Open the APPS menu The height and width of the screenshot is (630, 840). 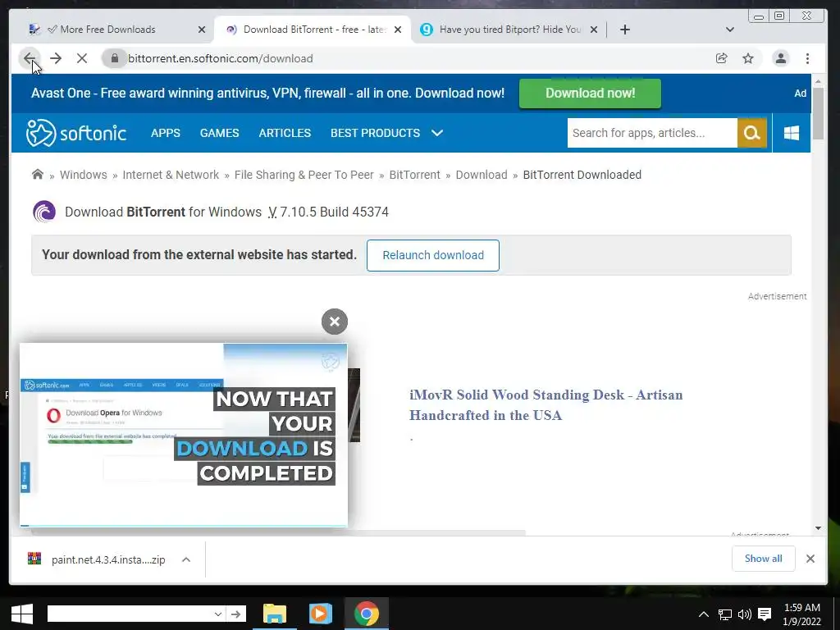tap(166, 133)
